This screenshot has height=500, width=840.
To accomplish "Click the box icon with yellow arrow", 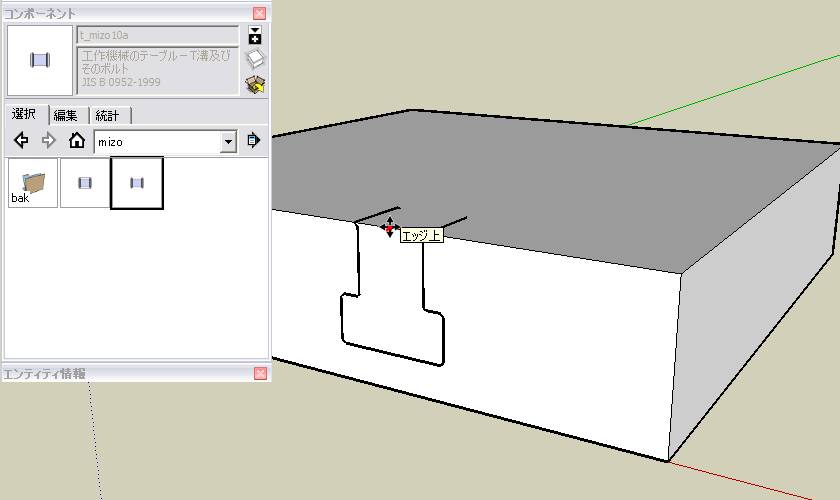I will point(256,85).
